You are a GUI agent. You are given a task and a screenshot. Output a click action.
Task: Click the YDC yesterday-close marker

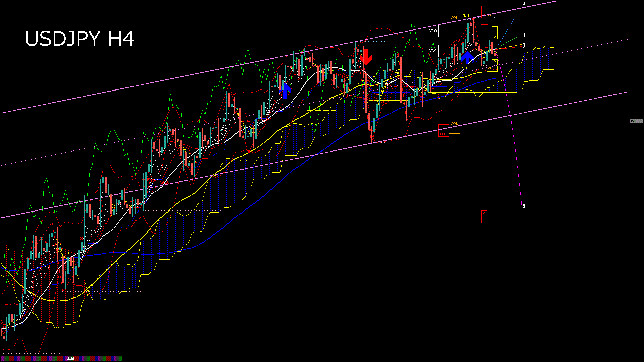(433, 50)
